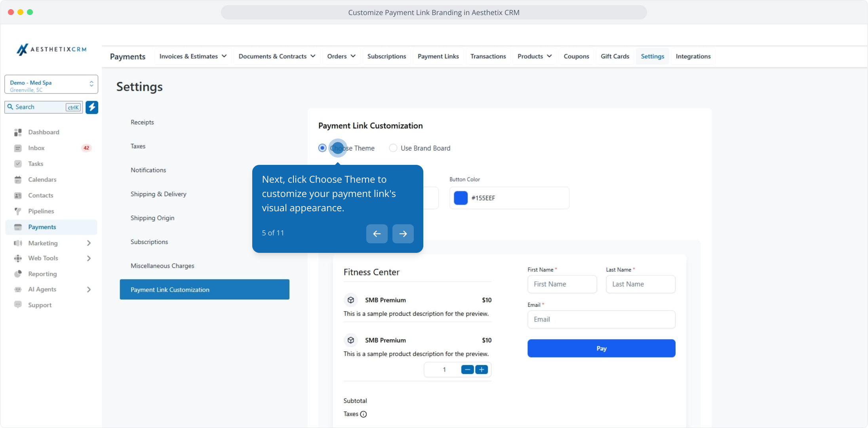Click the Dashboard icon in sidebar
This screenshot has height=428, width=868.
pos(18,132)
